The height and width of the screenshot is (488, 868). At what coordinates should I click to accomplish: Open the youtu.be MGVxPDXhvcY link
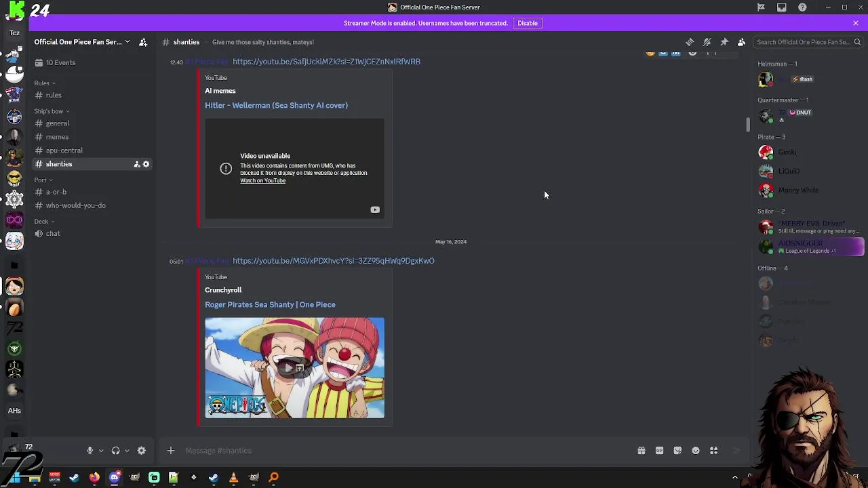click(x=333, y=261)
